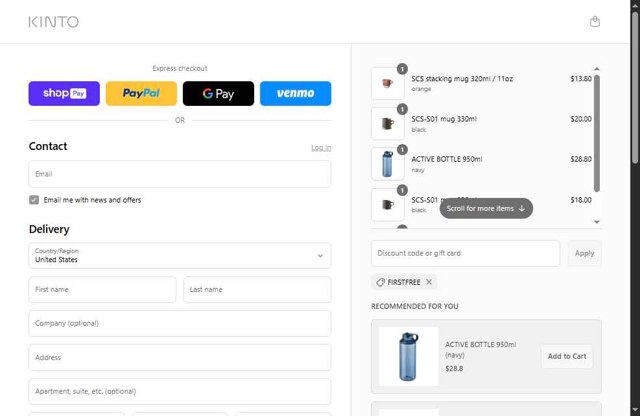
Task: Click the SCS-S01 mug 330ml item name
Action: [x=444, y=119]
